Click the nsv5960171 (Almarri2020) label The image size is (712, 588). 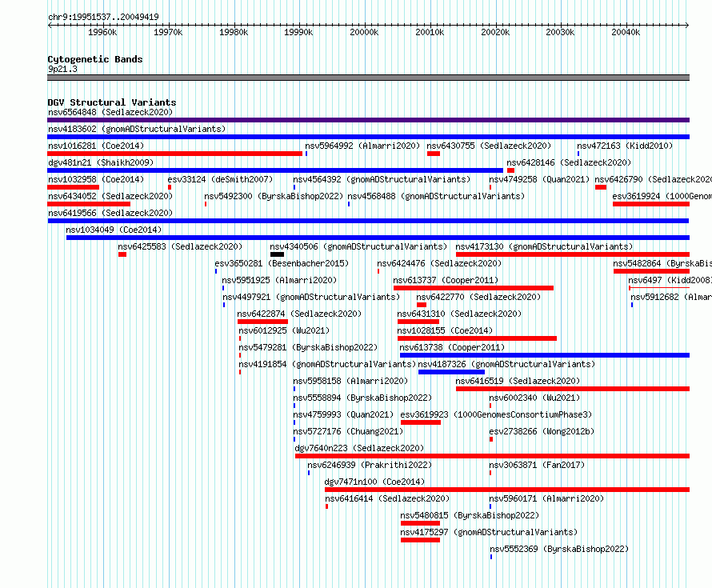pos(546,498)
